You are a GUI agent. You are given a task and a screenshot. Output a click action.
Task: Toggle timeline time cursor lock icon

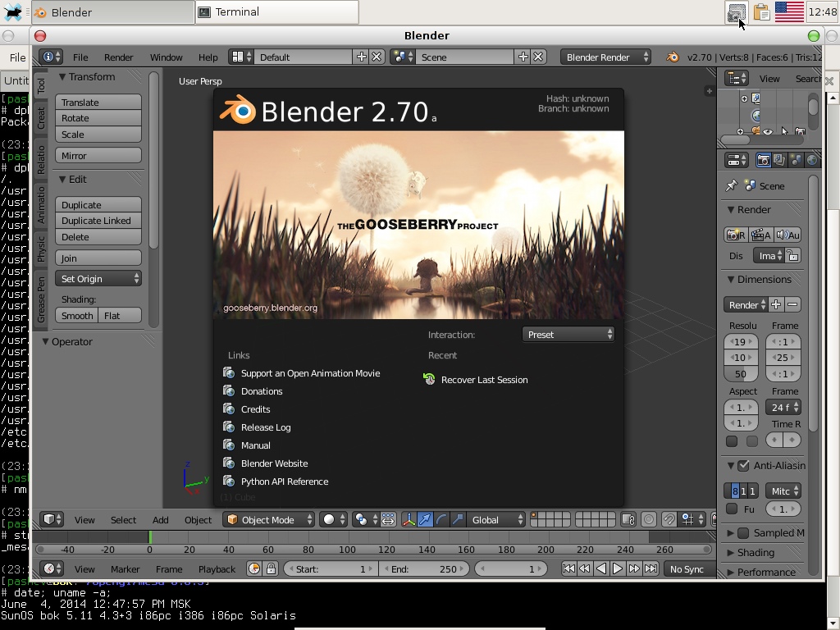point(271,569)
